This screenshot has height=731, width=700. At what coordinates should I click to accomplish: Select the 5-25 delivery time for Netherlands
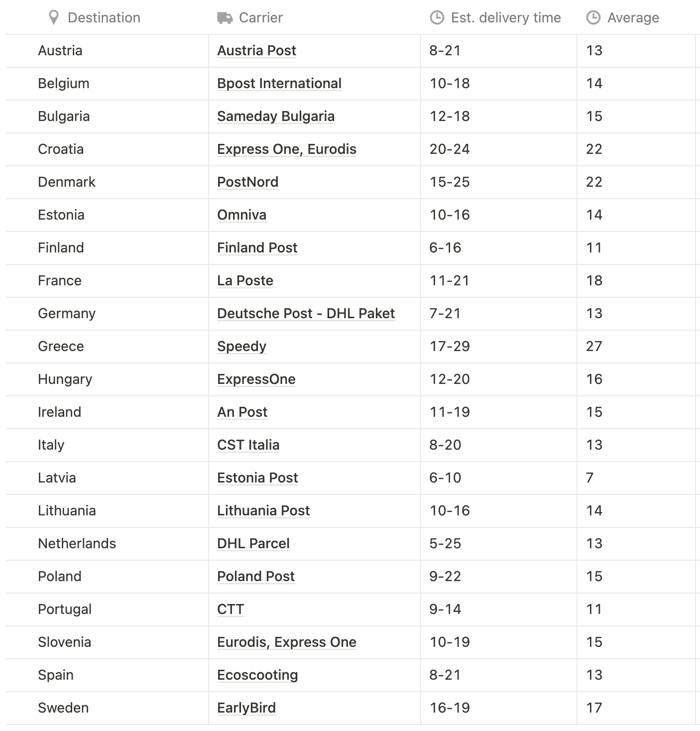click(x=498, y=544)
